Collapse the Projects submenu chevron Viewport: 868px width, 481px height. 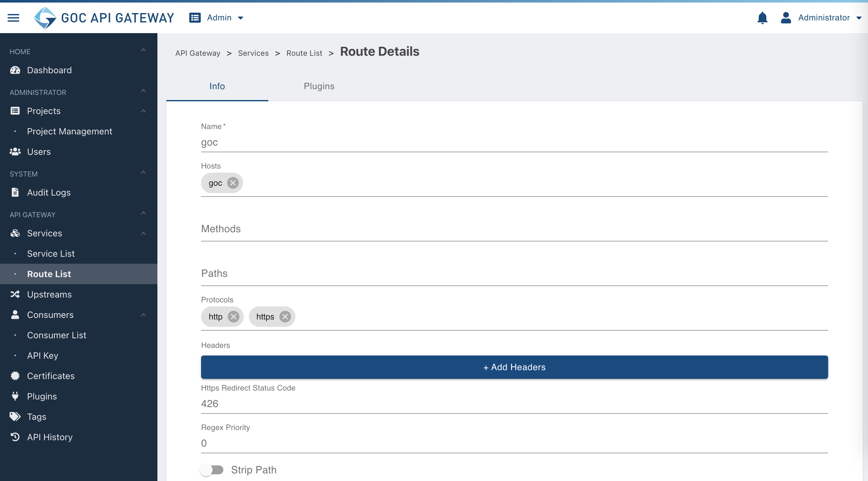tap(143, 111)
